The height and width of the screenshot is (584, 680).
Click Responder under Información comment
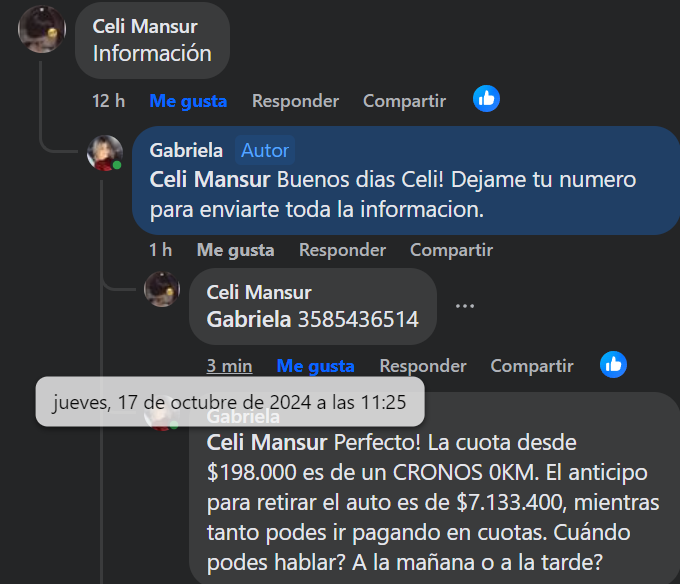coord(295,101)
